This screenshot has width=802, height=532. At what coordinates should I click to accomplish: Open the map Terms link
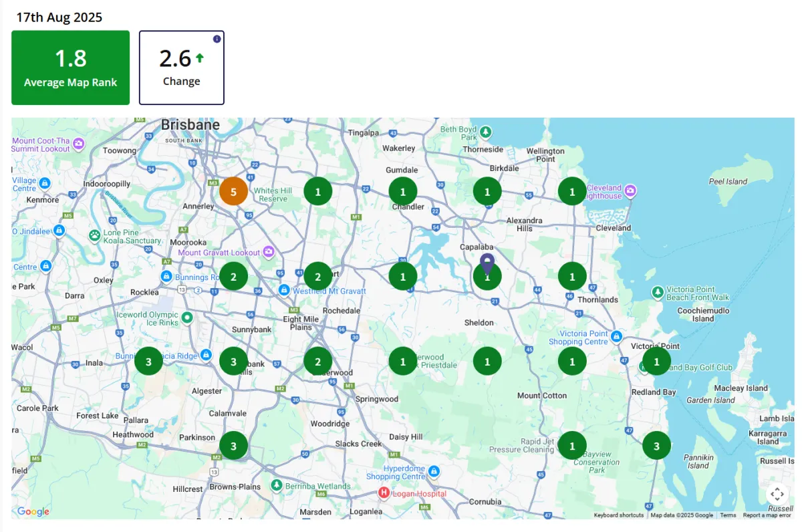[728, 515]
